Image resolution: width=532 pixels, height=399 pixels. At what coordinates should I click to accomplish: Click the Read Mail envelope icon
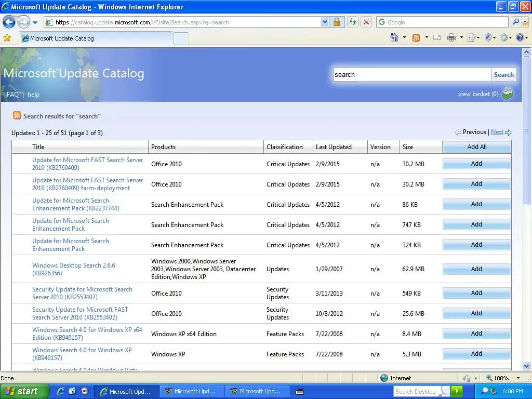[x=437, y=37]
